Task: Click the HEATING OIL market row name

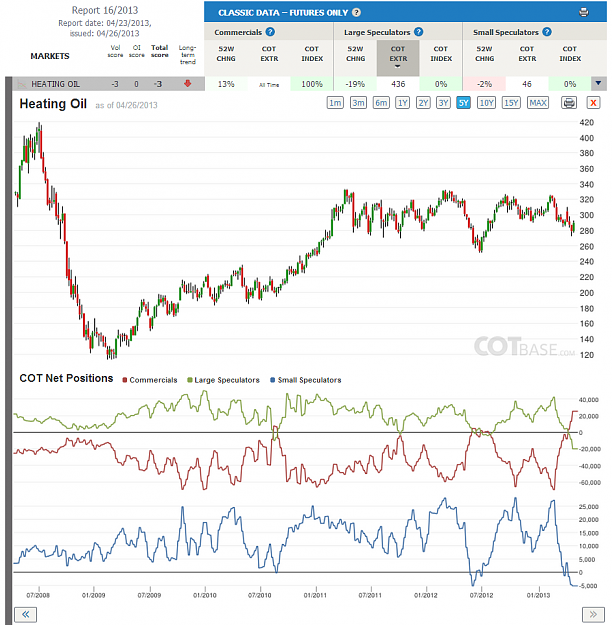Action: pyautogui.click(x=55, y=84)
